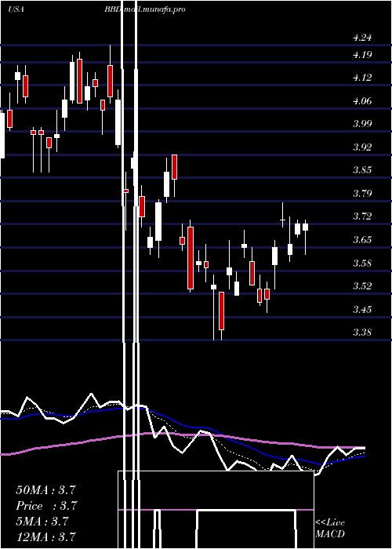Click the 3.79 price axis label
This screenshot has width=392, height=549.
(x=362, y=194)
